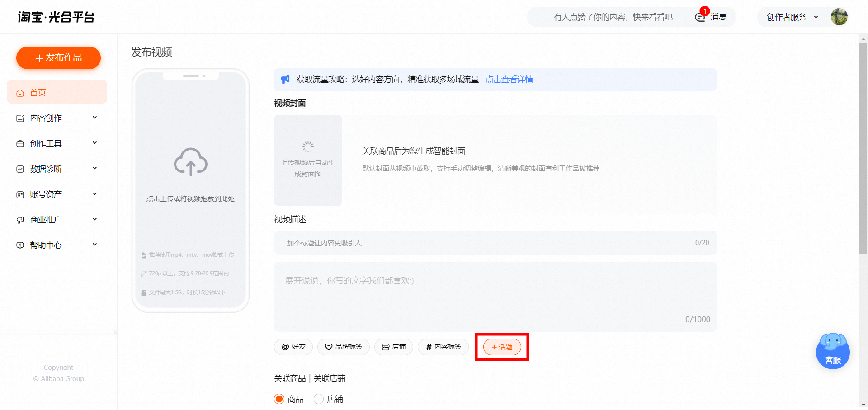The image size is (868, 410).
Task: Click the 内容创作 sidebar icon
Action: pos(20,118)
